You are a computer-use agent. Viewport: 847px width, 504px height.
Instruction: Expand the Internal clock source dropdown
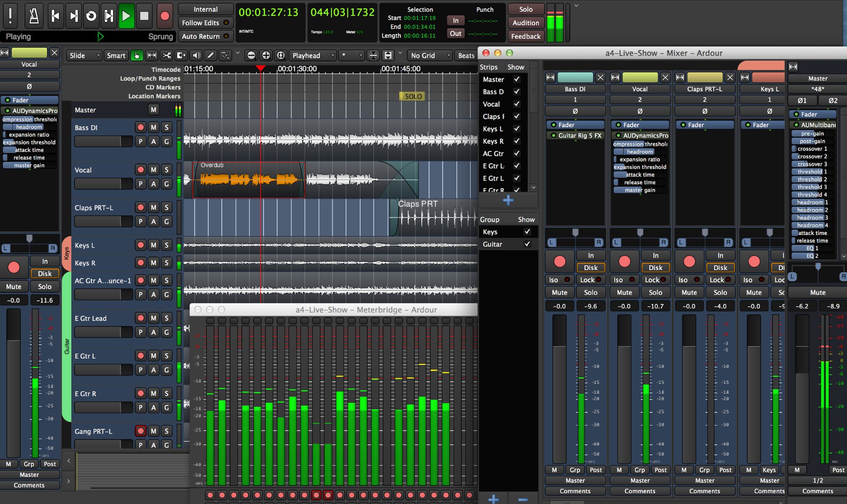(204, 8)
